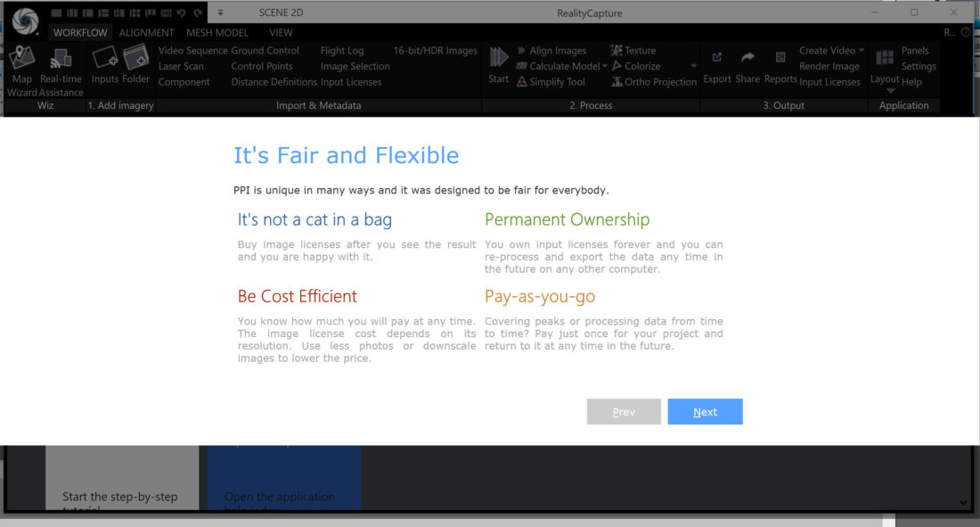Add images with the Inputs icon
The image size is (980, 527).
click(104, 65)
